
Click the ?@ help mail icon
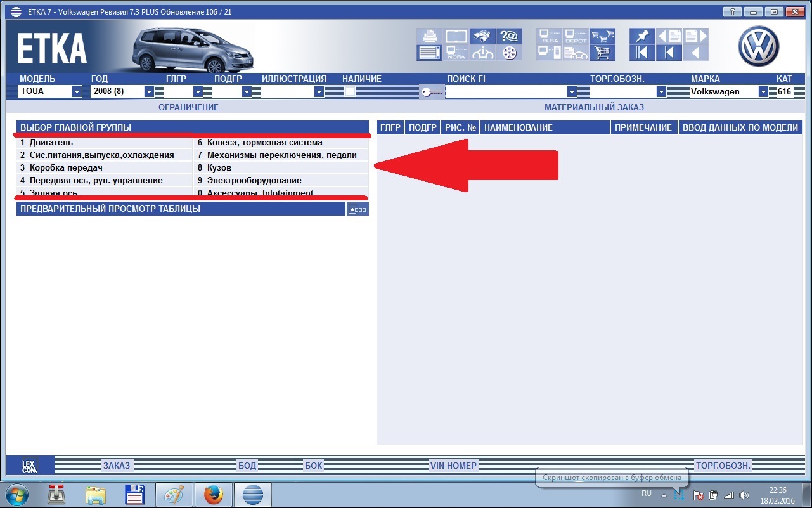(x=509, y=36)
